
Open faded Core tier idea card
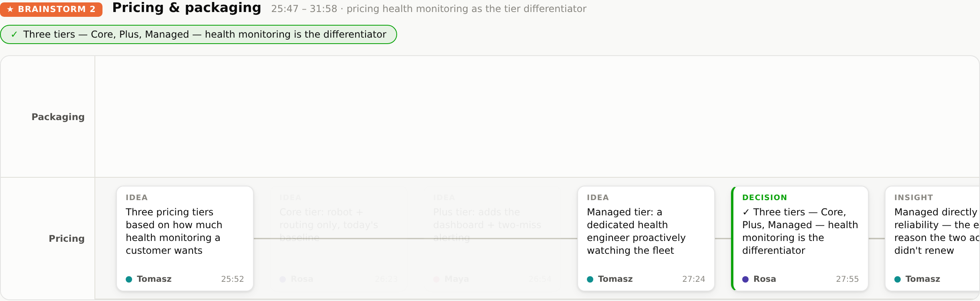pos(339,239)
